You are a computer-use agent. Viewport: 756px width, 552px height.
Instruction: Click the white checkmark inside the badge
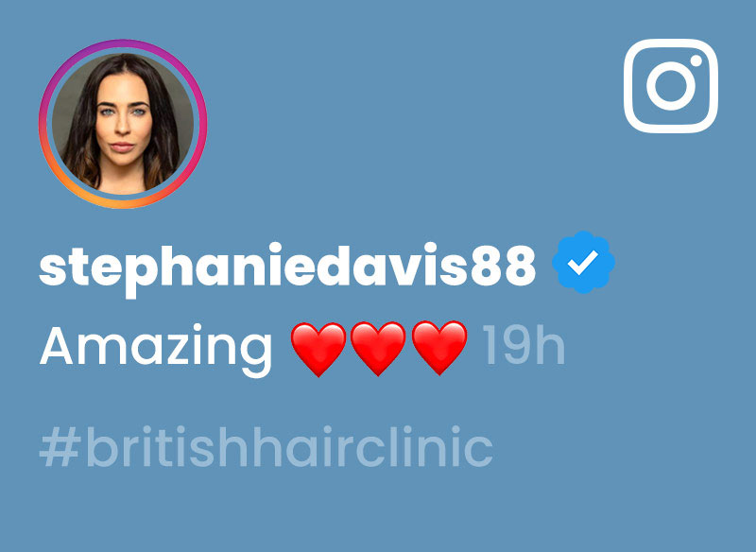(582, 263)
